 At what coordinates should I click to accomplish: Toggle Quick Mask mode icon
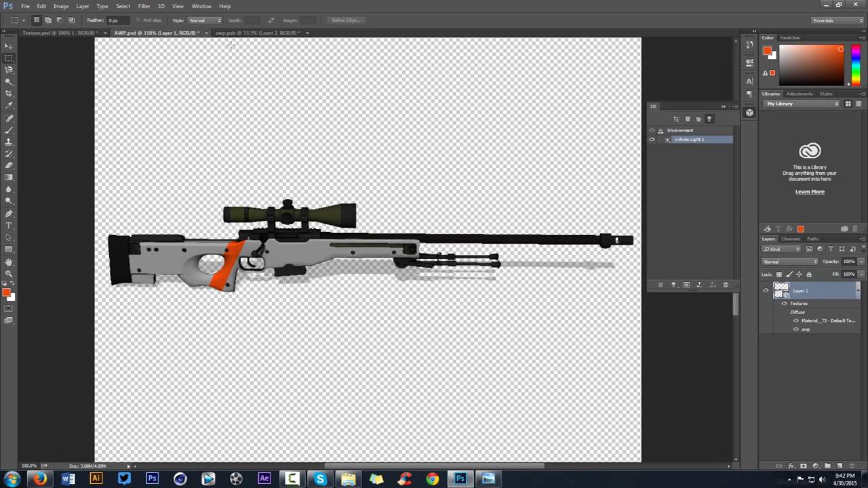9,308
